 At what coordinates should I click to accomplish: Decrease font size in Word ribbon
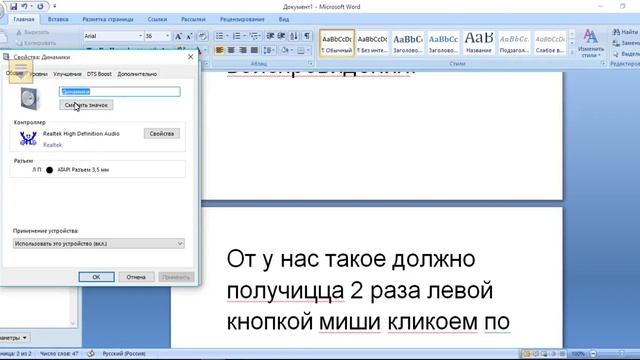click(189, 36)
